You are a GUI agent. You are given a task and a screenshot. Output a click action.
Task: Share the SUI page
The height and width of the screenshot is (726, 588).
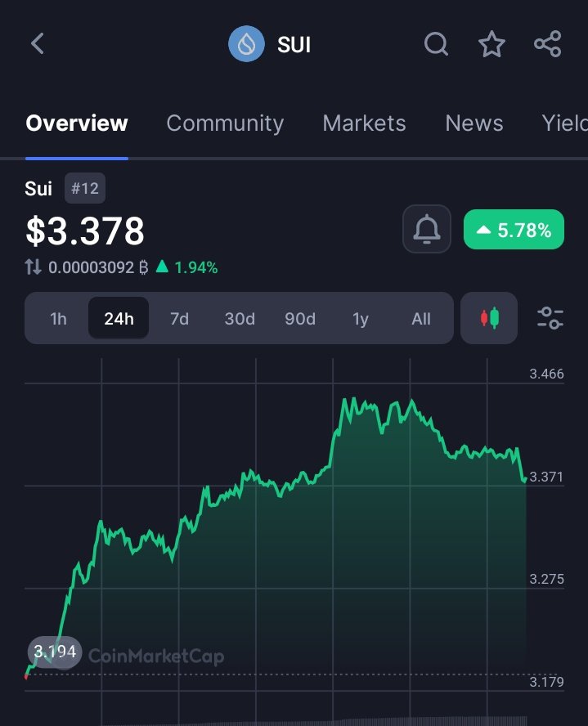point(548,44)
